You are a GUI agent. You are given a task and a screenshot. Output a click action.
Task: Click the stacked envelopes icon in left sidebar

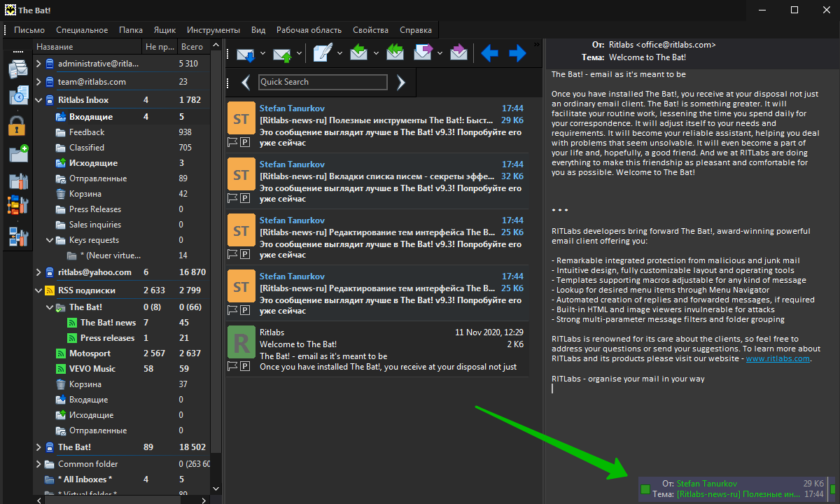(18, 69)
